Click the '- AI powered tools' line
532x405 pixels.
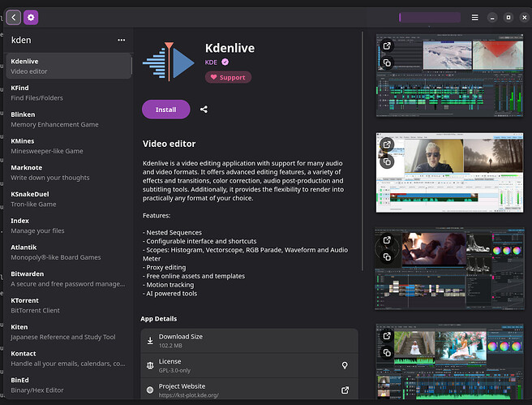click(169, 294)
